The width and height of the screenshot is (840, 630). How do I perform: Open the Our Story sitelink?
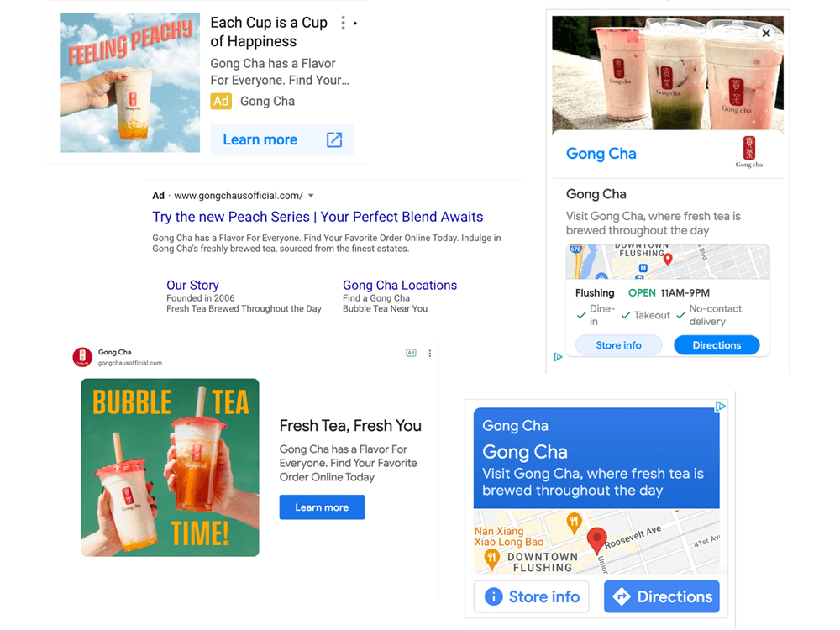point(193,285)
